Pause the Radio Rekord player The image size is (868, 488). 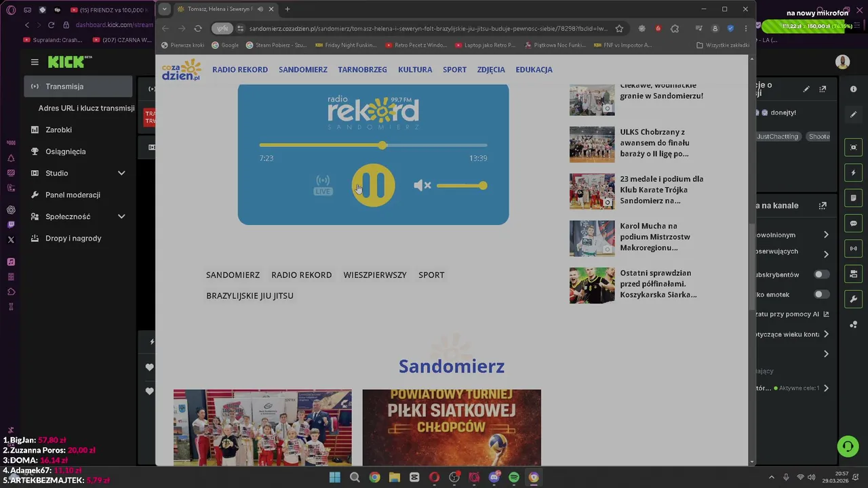pos(373,185)
